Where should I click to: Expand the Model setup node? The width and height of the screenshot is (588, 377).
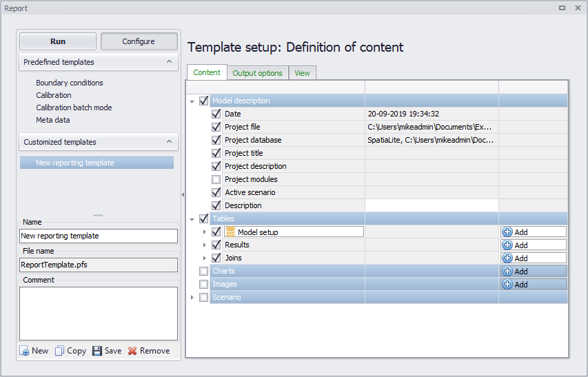pos(204,232)
